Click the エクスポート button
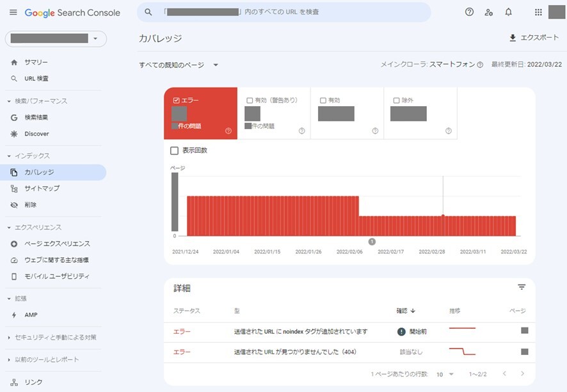Image resolution: width=567 pixels, height=392 pixels. click(x=534, y=38)
